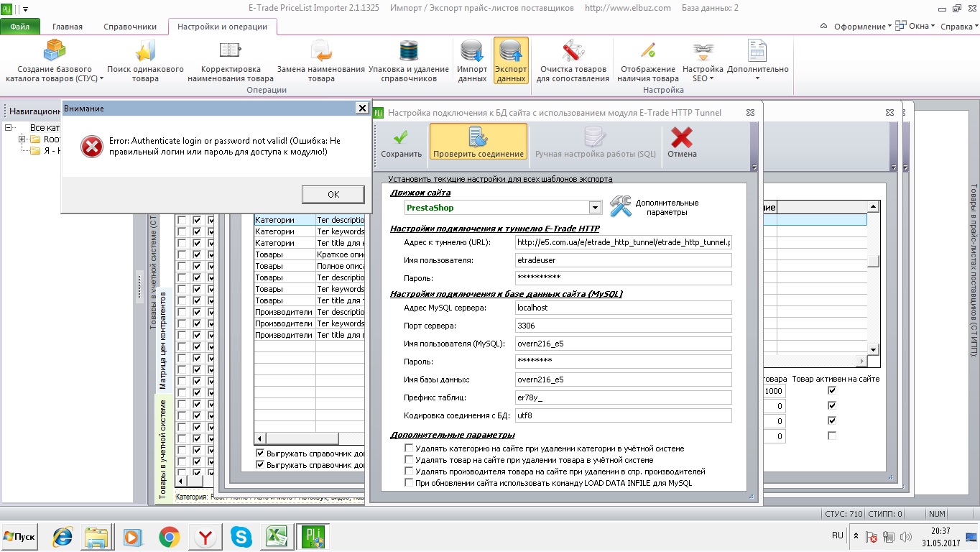This screenshot has height=552, width=980.
Task: Select 'Производители Ter title' table row
Action: (x=310, y=335)
